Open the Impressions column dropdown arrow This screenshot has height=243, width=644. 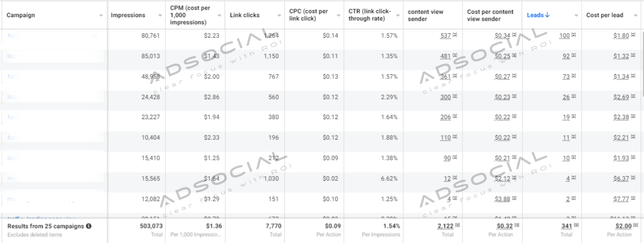pyautogui.click(x=160, y=15)
